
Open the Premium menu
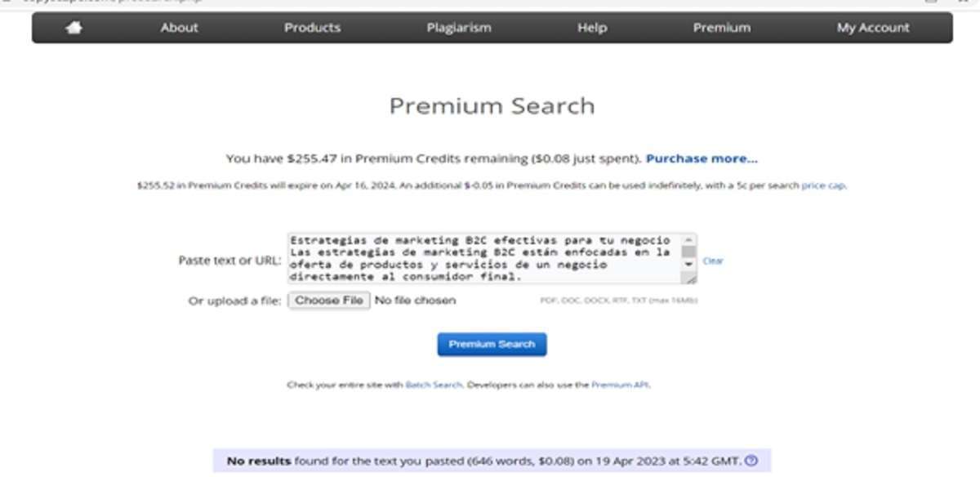[x=722, y=28]
